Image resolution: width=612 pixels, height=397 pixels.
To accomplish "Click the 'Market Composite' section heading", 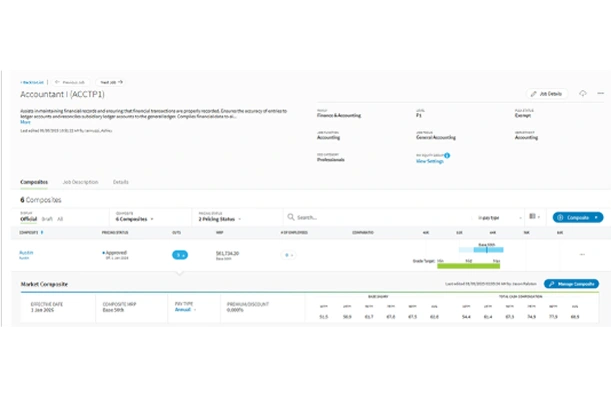I will click(x=44, y=284).
